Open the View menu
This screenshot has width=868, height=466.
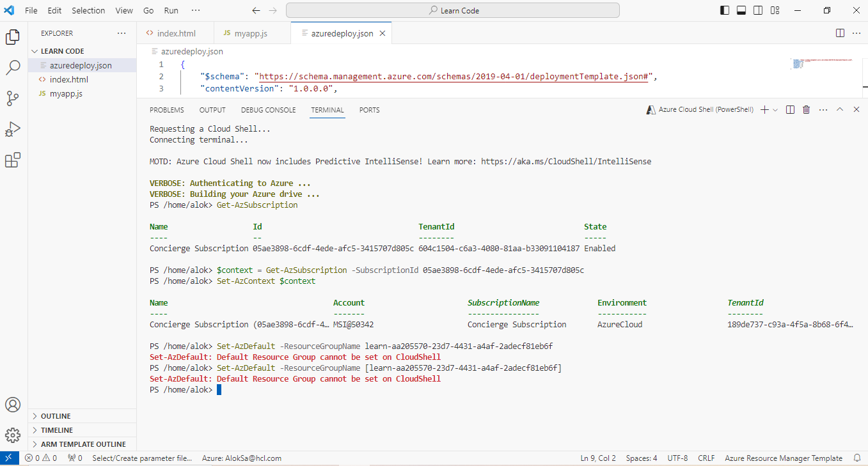124,10
